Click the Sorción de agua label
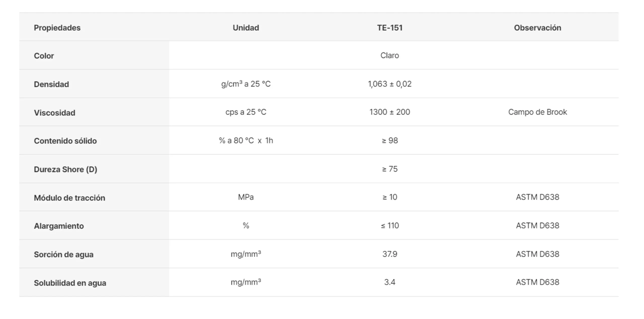This screenshot has width=644, height=319. click(64, 254)
